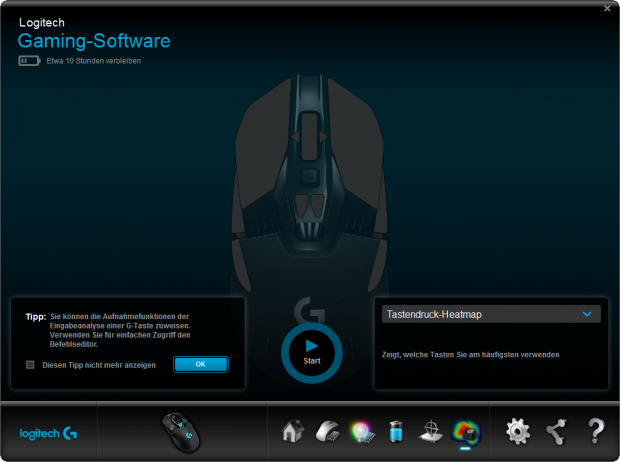This screenshot has width=620, height=462.
Task: Click wheel tilt left arrow on mouse
Action: click(296, 137)
